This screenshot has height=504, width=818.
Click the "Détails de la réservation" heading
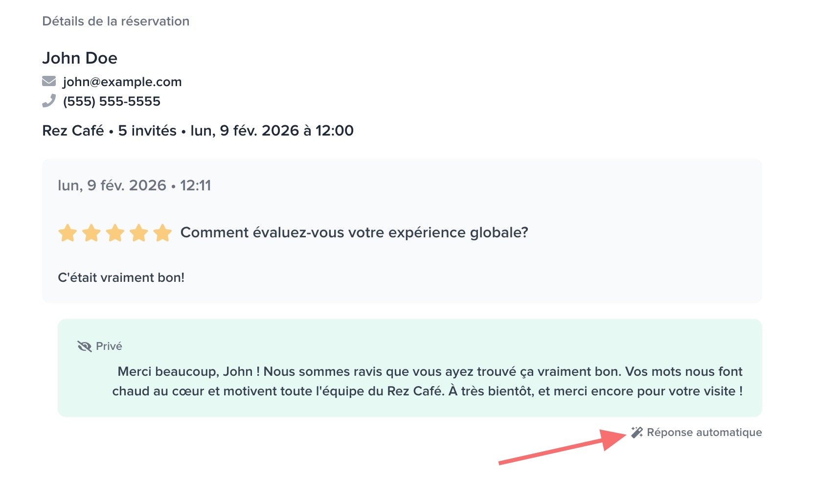coord(116,21)
